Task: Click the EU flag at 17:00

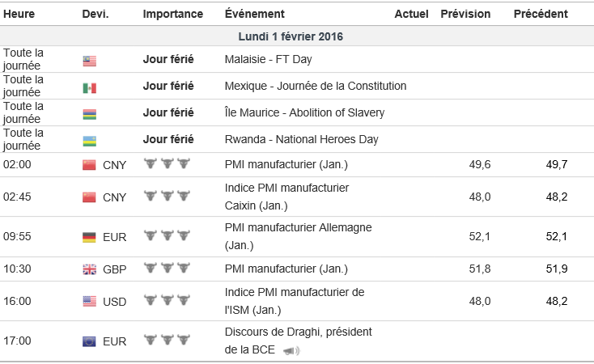Action: point(89,341)
